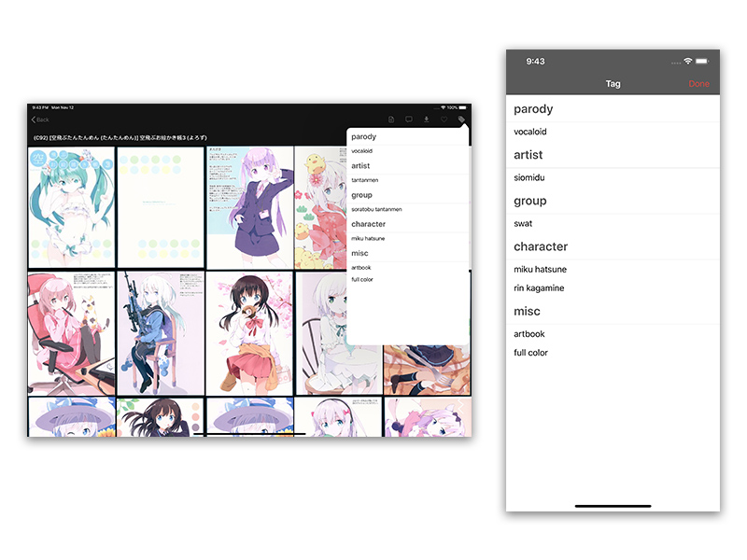The height and width of the screenshot is (560, 747).
Task: Select the vocaloid tag in the iPad popover
Action: 362,151
